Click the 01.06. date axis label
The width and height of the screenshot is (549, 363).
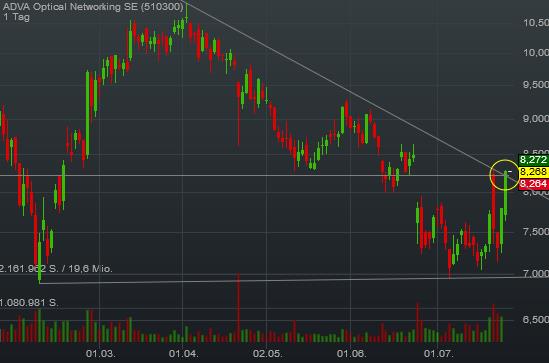pos(352,353)
